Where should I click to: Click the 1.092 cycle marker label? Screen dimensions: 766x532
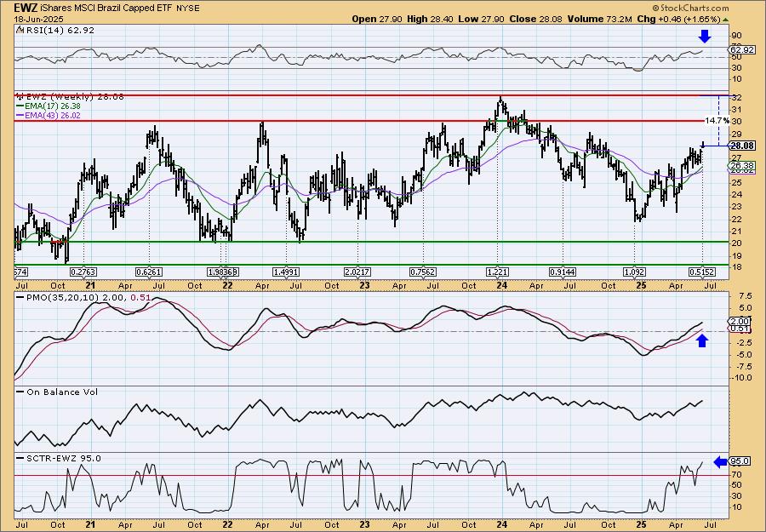point(634,272)
